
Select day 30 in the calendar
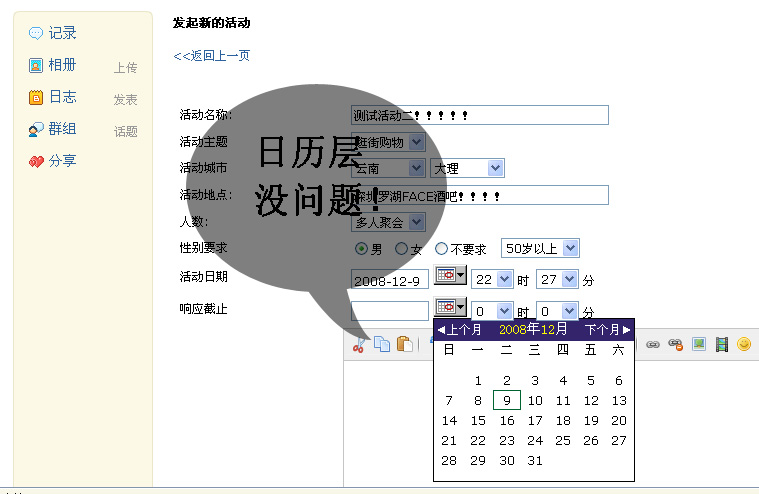[507, 461]
